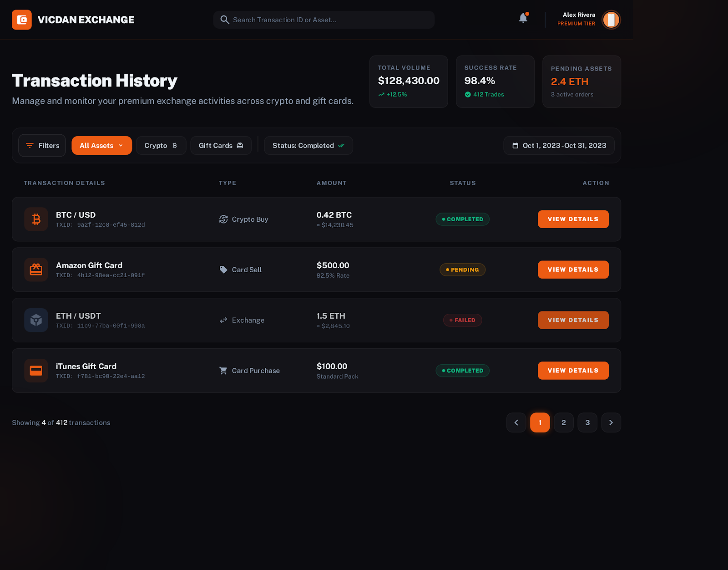The height and width of the screenshot is (570, 728).
Task: Go to next page with right chevron
Action: (611, 423)
